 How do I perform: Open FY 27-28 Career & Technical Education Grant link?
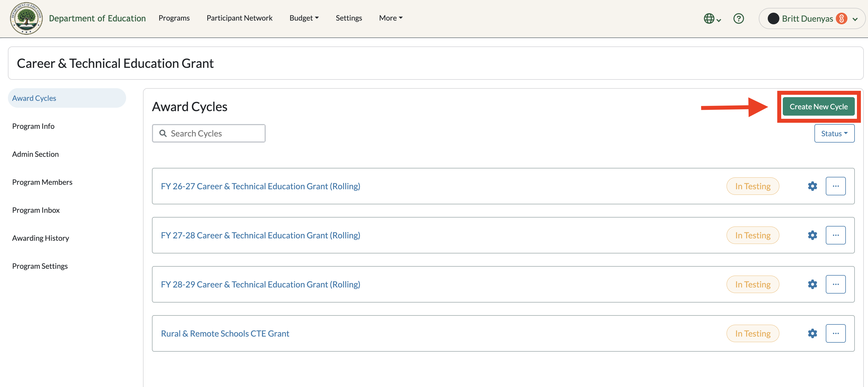[260, 235]
